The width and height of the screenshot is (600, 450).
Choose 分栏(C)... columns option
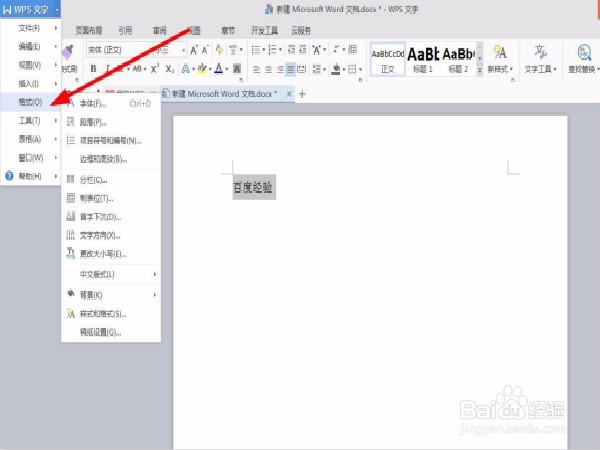111,180
